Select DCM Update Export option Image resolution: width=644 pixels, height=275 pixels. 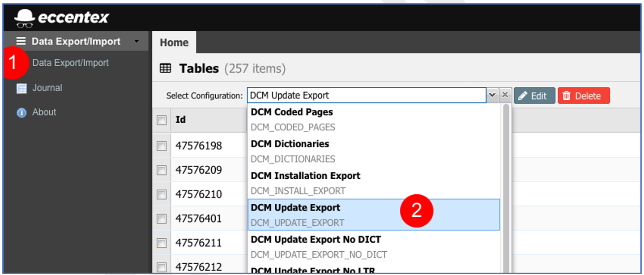pyautogui.click(x=374, y=215)
